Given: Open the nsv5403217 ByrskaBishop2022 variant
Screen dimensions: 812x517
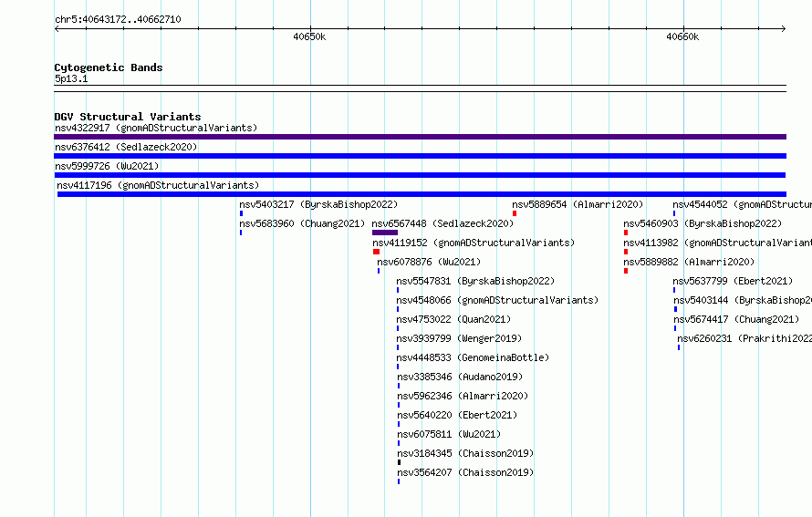Looking at the screenshot, I should click(x=318, y=204).
